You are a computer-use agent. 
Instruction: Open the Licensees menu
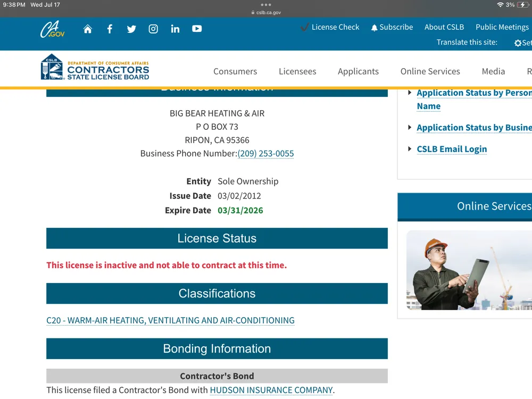297,71
